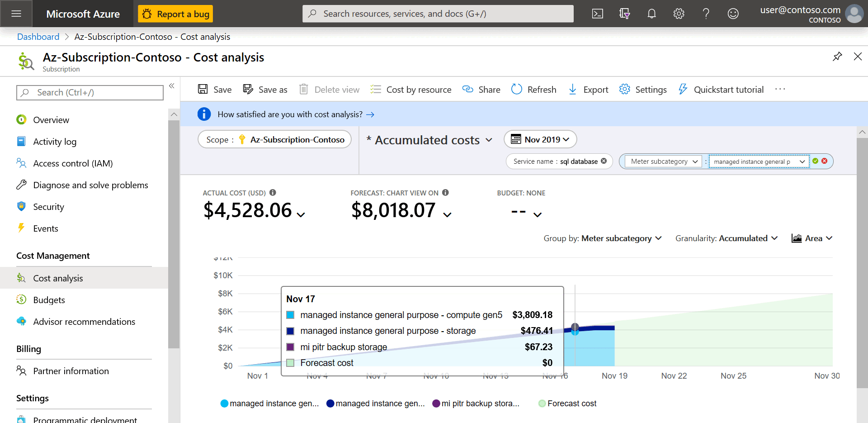Export the cost analysis data
Image resolution: width=868 pixels, height=423 pixels.
pos(588,90)
